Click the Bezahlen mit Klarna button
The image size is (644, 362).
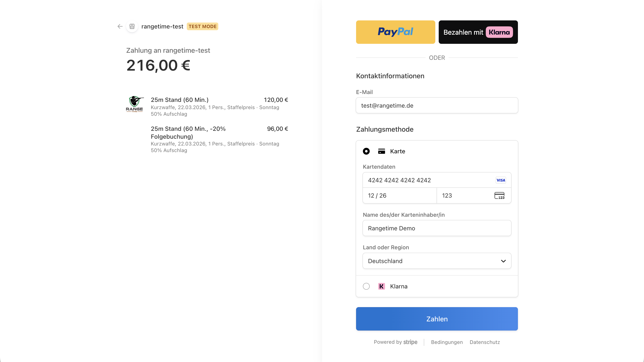click(478, 32)
